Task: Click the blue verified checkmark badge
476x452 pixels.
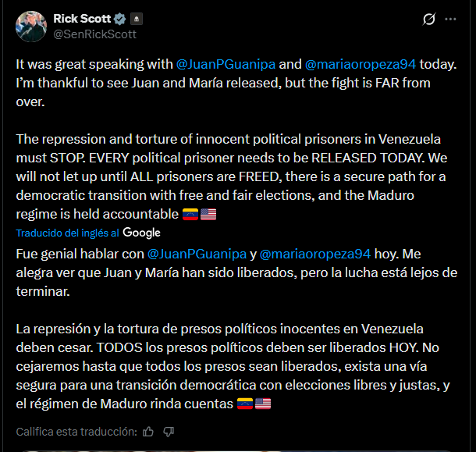Action: point(120,19)
